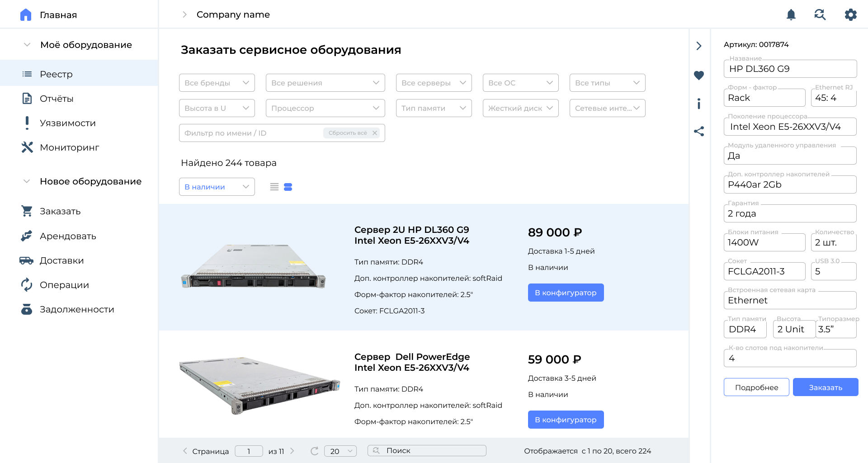
Task: Switch to compact list view
Action: point(274,187)
